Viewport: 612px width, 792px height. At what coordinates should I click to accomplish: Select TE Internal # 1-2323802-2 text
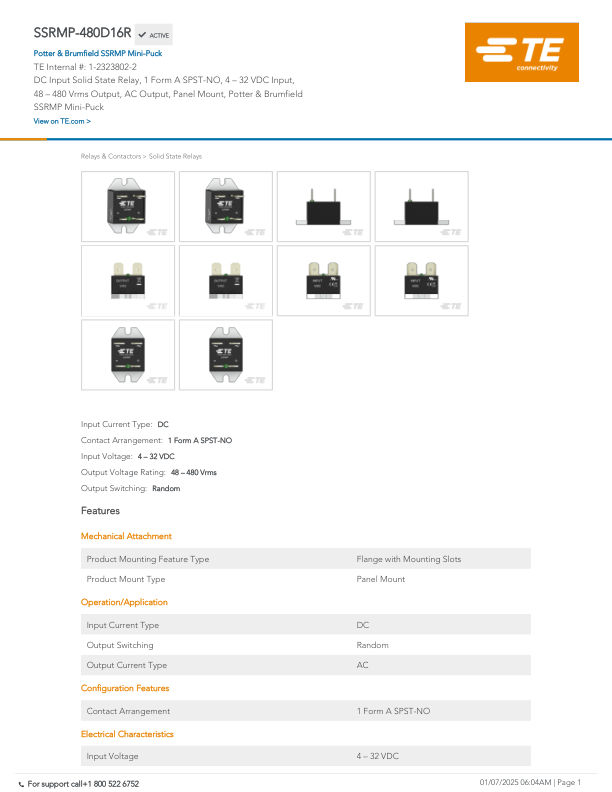click(x=85, y=67)
